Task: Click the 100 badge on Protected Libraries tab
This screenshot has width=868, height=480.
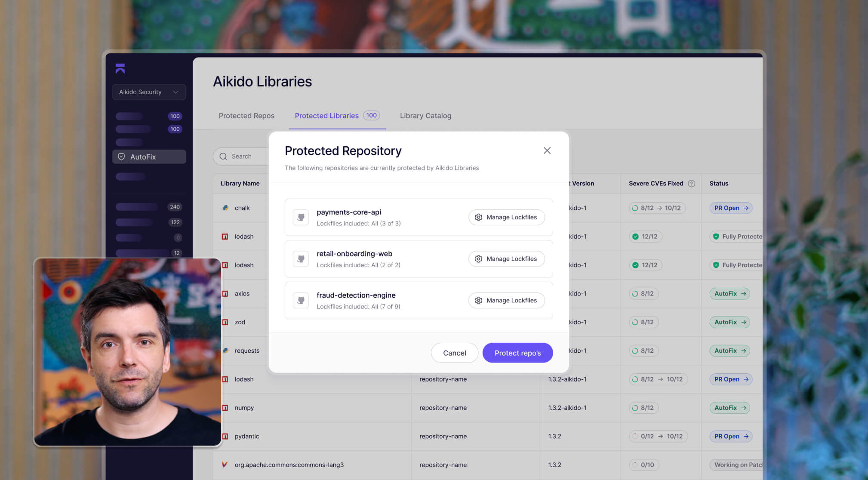Action: [371, 115]
